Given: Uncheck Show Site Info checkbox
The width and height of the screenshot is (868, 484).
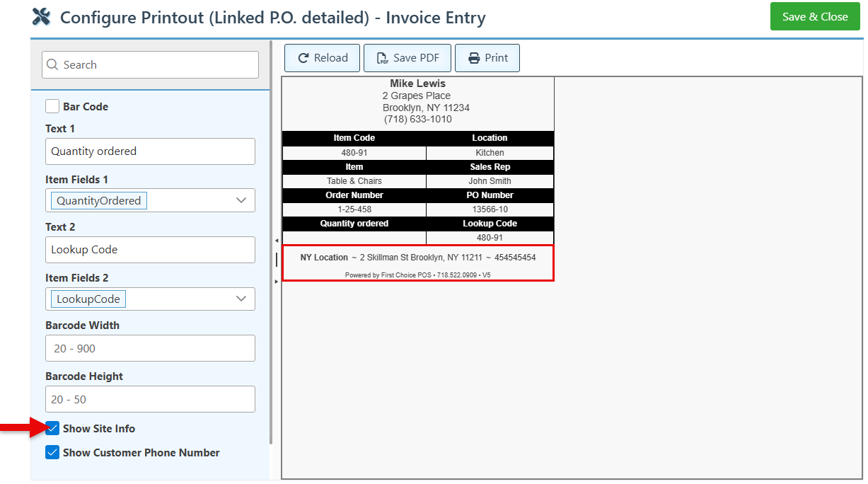Looking at the screenshot, I should tap(52, 429).
